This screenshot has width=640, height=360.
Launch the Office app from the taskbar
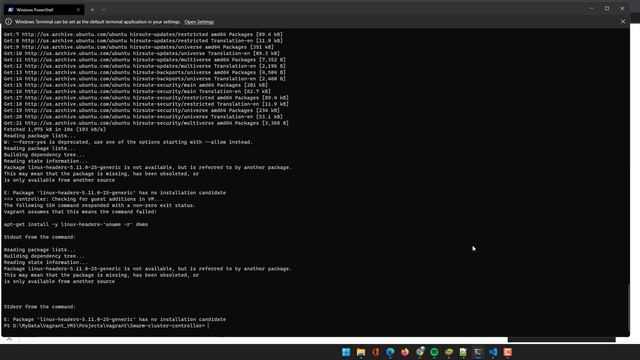376,352
